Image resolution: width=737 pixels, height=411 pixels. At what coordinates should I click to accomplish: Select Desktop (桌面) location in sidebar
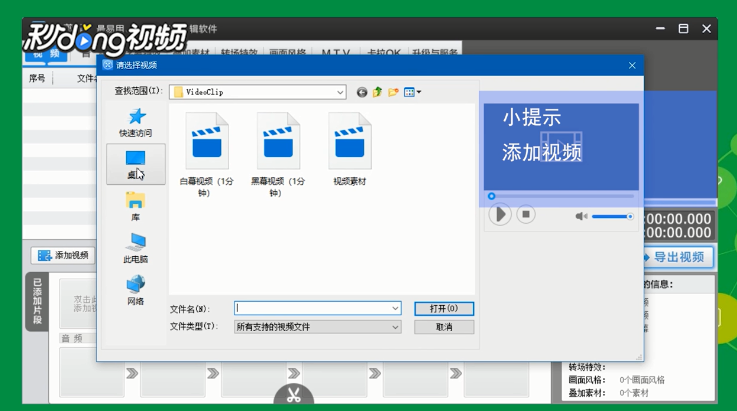(x=136, y=164)
